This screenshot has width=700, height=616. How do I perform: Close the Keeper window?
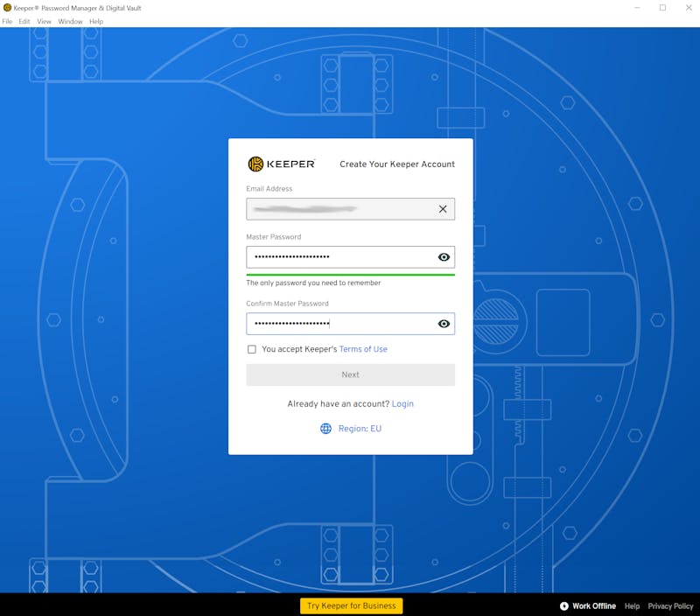pyautogui.click(x=689, y=8)
